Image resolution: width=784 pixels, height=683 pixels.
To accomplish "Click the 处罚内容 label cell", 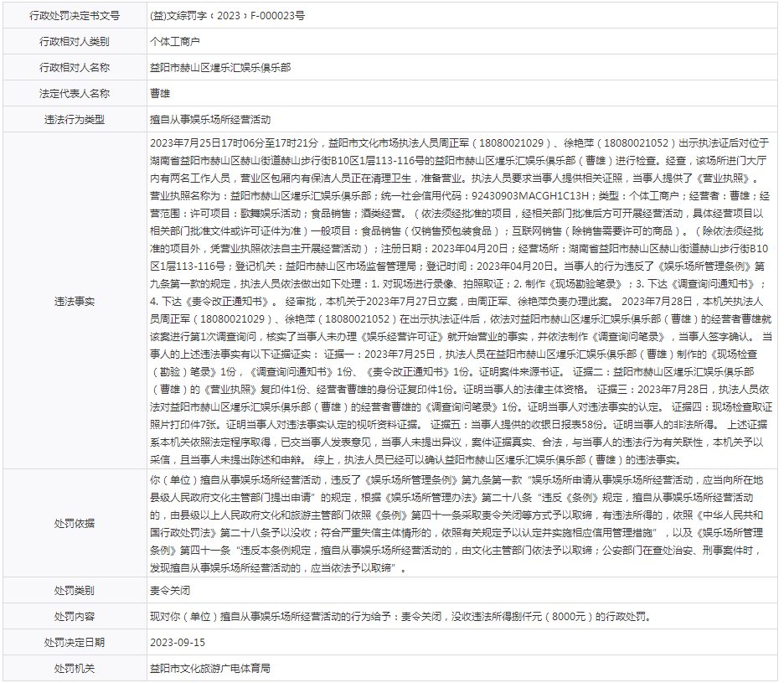I will point(75,616).
